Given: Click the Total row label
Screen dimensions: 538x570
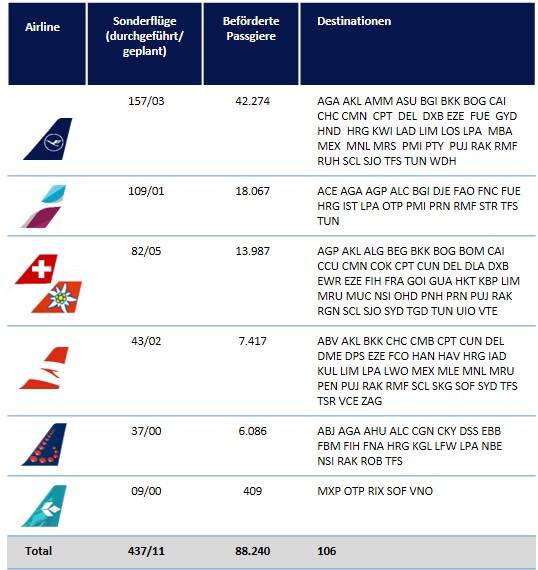Looking at the screenshot, I should 39,551.
